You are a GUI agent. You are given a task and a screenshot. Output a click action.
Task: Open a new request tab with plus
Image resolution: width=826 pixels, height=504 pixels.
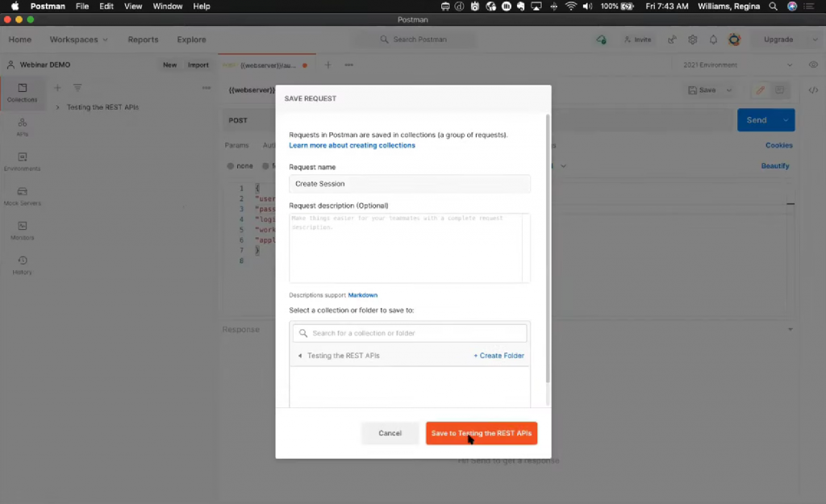[x=327, y=65]
